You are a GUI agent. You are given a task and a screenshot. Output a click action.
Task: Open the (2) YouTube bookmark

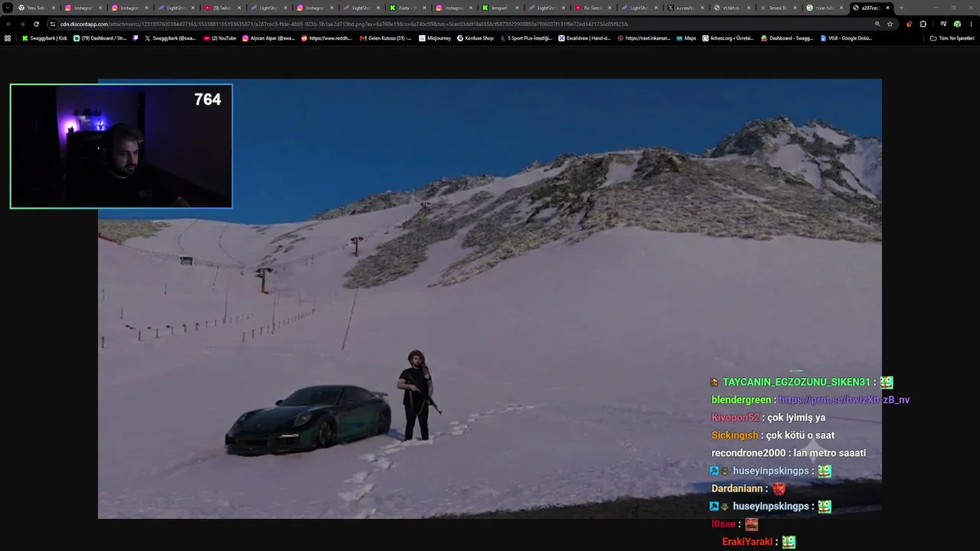(220, 37)
